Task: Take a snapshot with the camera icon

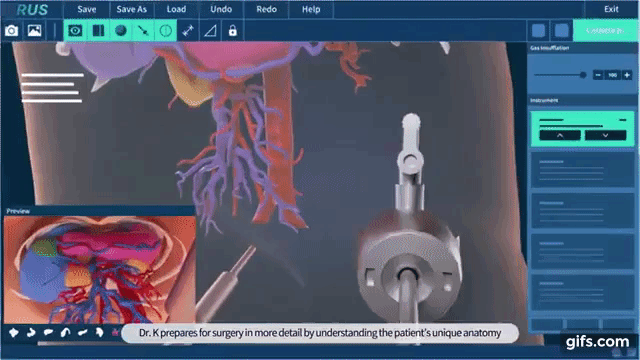Action: coord(11,31)
